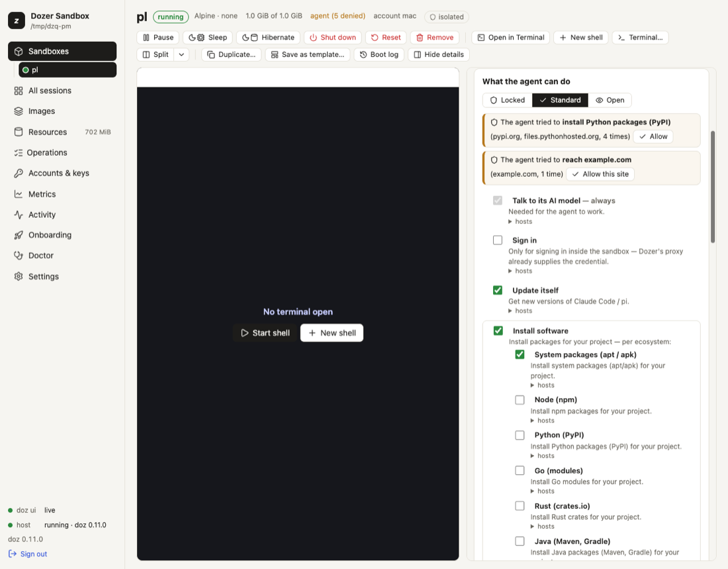Expand hosts under Node (npm)
The height and width of the screenshot is (569, 728).
click(x=542, y=420)
